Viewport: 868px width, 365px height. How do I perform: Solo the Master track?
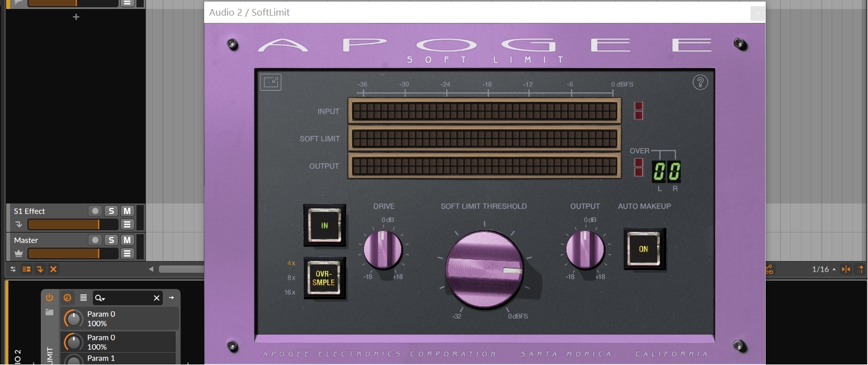coord(111,240)
